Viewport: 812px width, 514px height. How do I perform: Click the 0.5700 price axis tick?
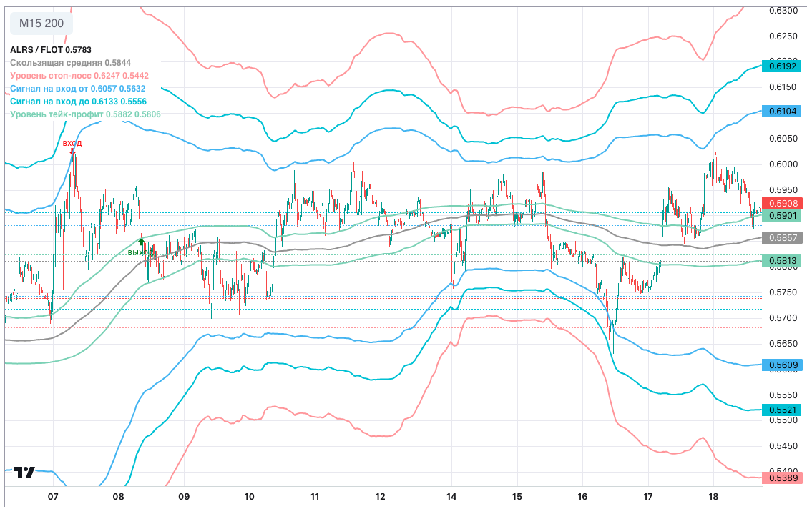pos(783,318)
